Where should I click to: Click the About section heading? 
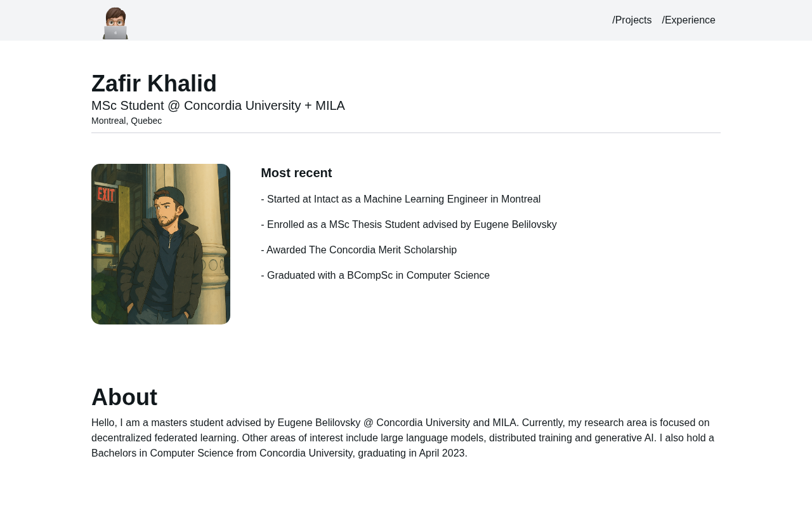pyautogui.click(x=124, y=398)
